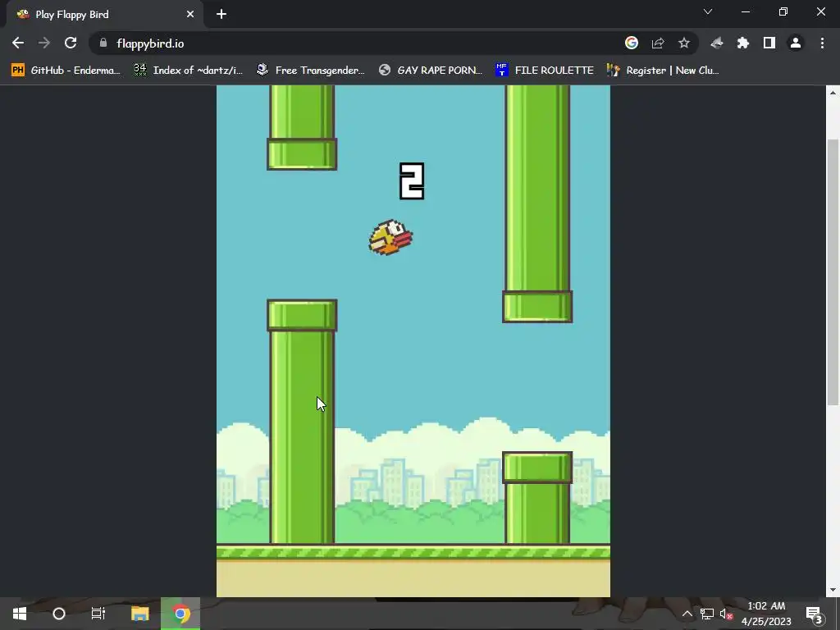
Task: Open Register | New Clu... bookmark
Action: [x=663, y=71]
